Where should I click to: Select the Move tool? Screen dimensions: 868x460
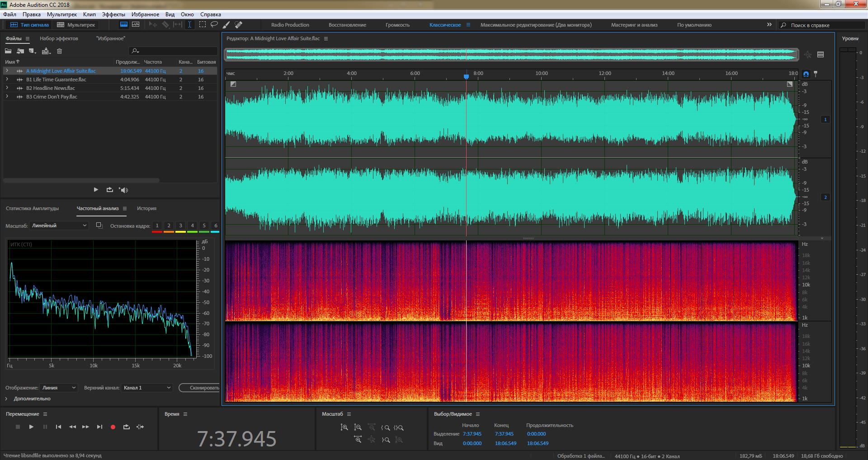tap(153, 25)
